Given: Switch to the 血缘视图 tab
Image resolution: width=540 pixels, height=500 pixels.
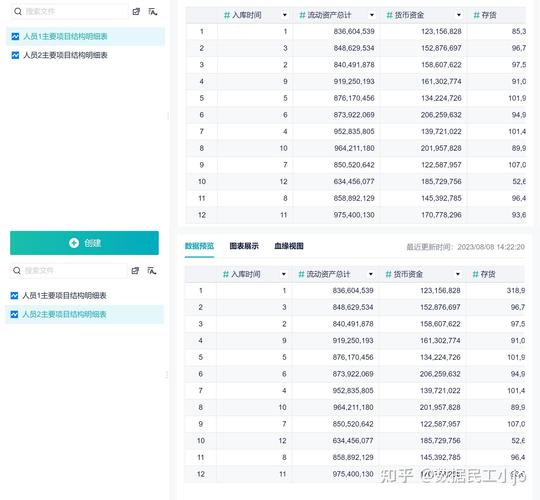Looking at the screenshot, I should [289, 246].
